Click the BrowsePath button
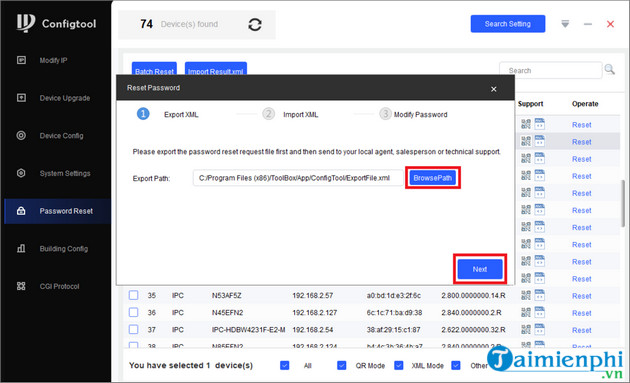The width and height of the screenshot is (630, 383). [432, 178]
